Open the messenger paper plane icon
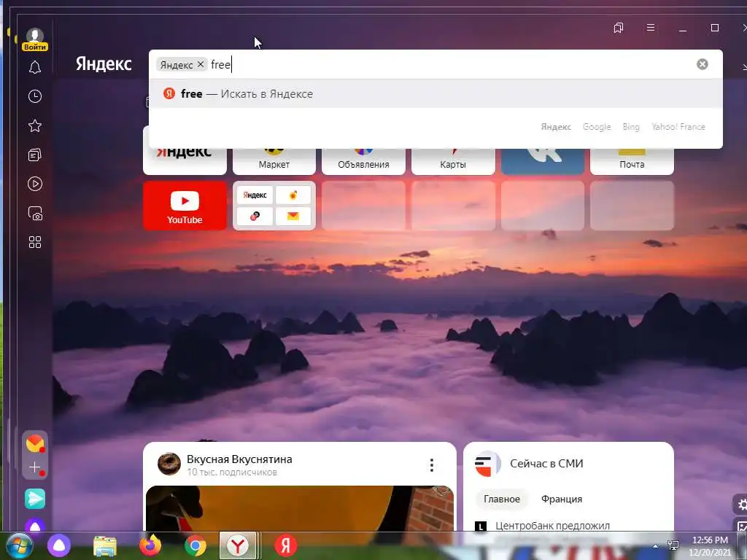This screenshot has width=747, height=560. (35, 499)
